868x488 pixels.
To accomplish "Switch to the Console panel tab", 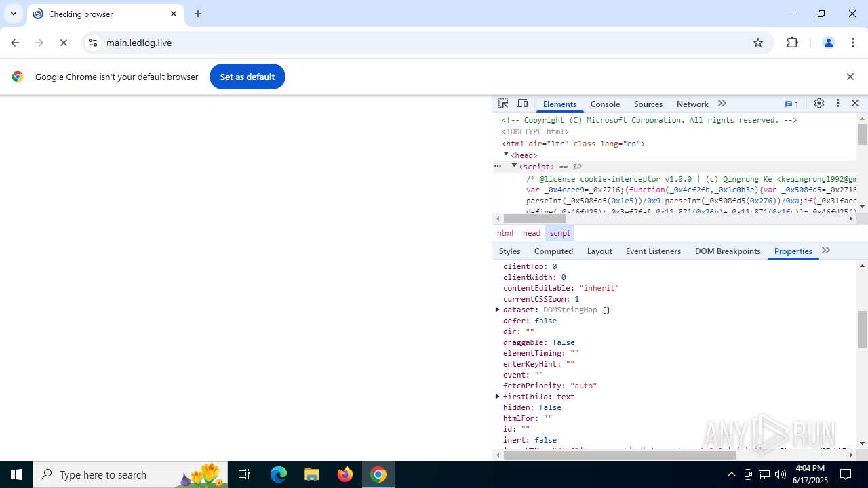I will pos(605,104).
